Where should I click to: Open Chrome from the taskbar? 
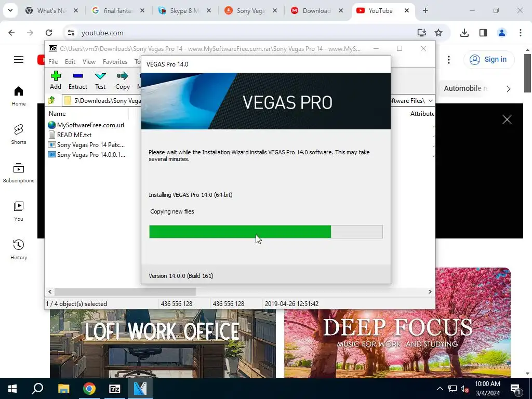(89, 389)
